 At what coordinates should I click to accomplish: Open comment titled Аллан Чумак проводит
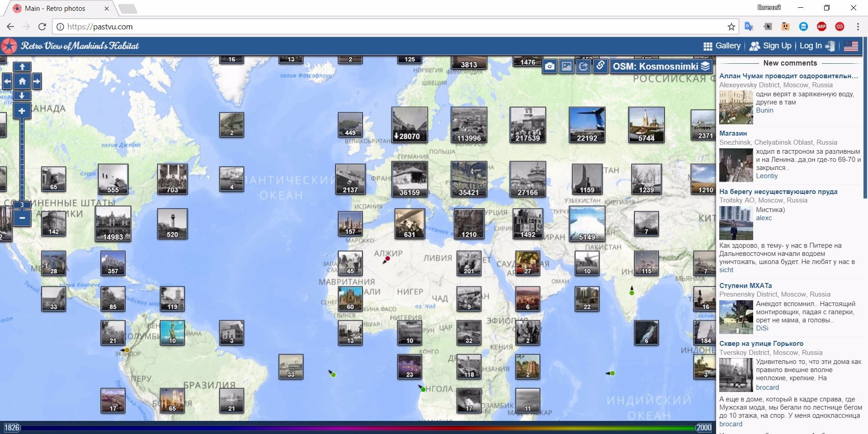coord(788,76)
